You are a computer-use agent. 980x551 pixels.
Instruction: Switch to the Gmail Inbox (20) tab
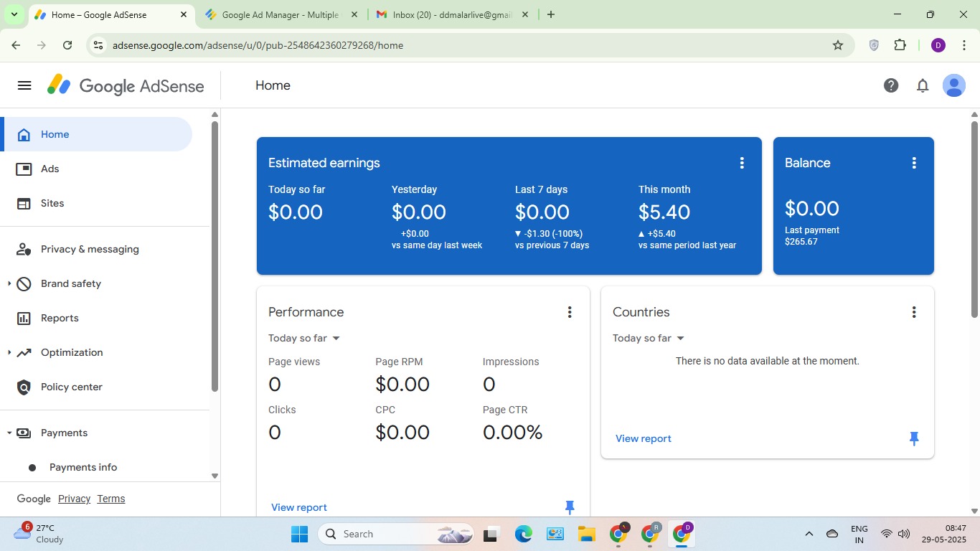click(x=452, y=14)
